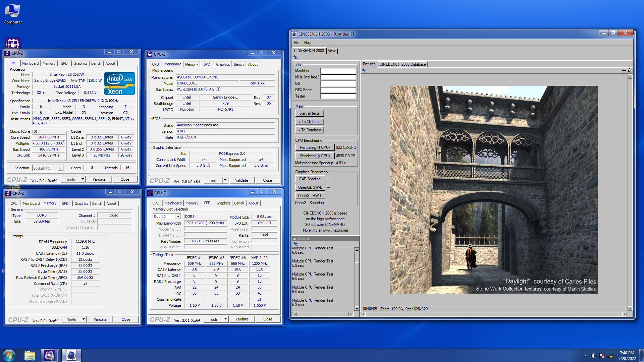This screenshot has height=362, width=644.
Task: Open the Help menu in CINEBENCH
Action: tap(308, 43)
